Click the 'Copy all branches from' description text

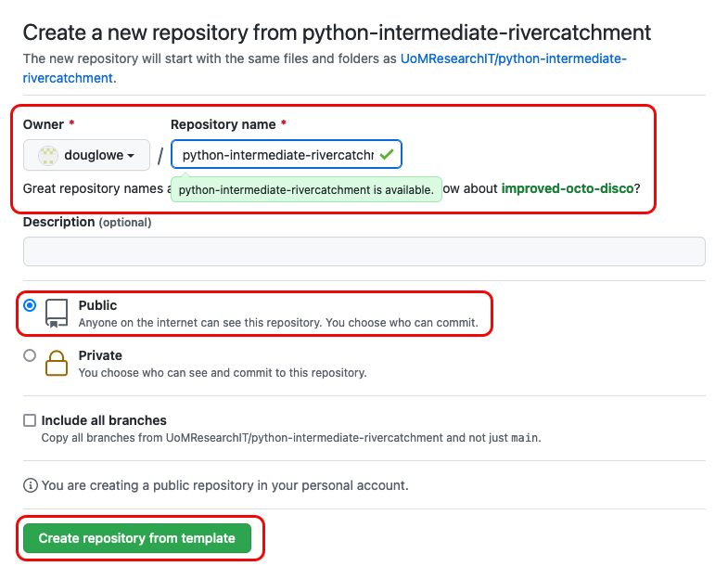291,438
